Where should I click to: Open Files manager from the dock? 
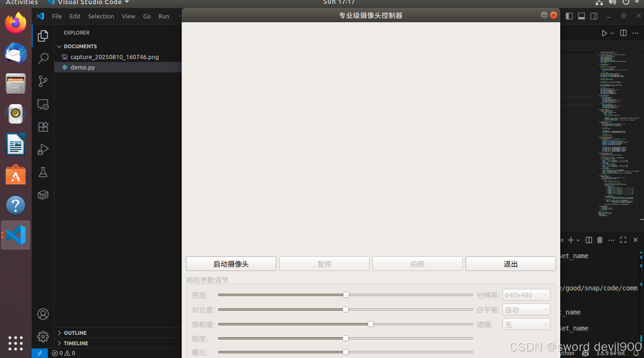tap(16, 83)
